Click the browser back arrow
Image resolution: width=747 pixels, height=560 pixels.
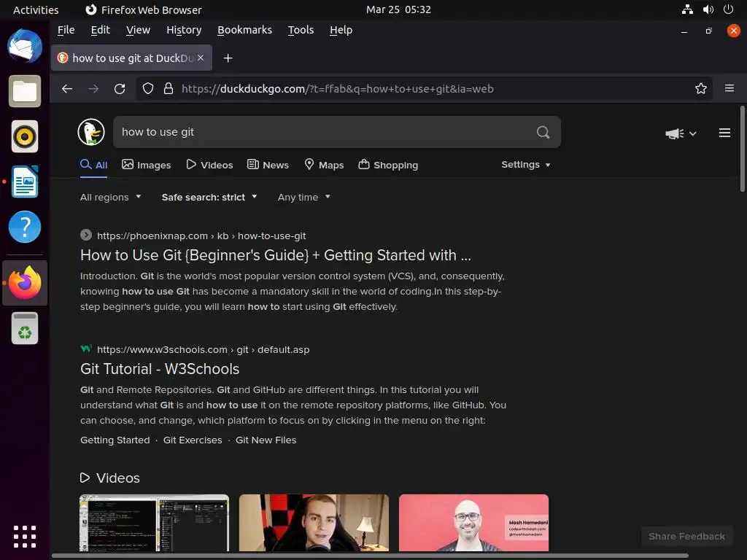[x=67, y=88]
